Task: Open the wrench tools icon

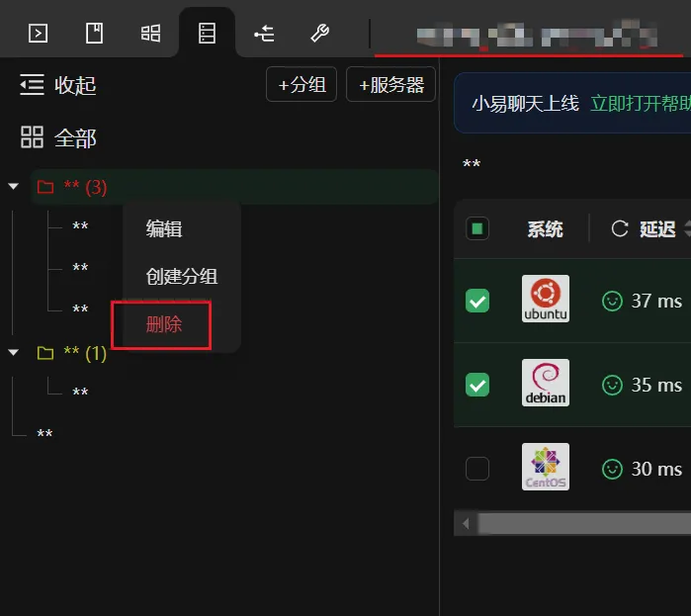Action: tap(320, 33)
